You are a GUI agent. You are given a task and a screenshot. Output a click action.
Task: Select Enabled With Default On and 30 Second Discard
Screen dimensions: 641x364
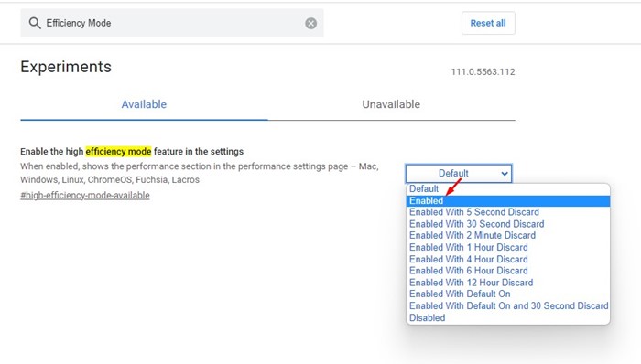(508, 305)
